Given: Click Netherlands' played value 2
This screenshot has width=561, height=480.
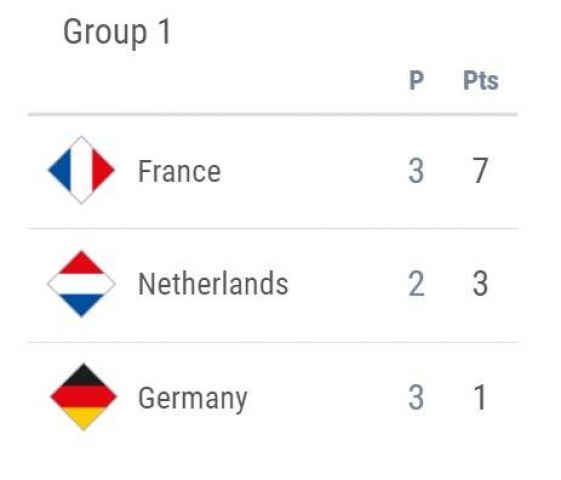Looking at the screenshot, I should pos(416,284).
